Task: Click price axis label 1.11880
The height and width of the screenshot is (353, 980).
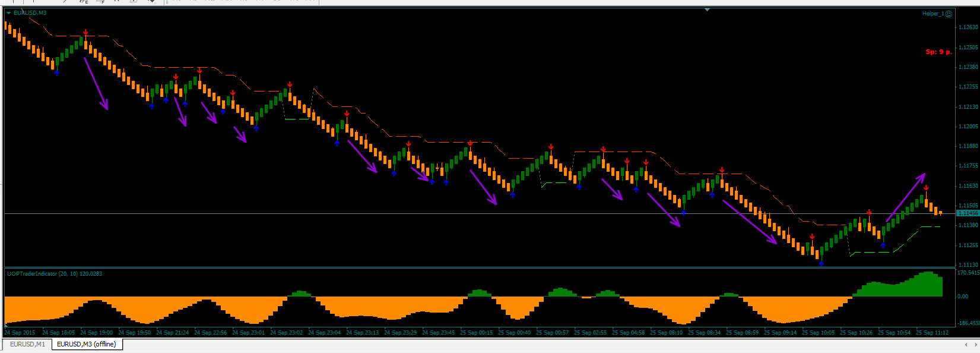Action: [x=969, y=146]
